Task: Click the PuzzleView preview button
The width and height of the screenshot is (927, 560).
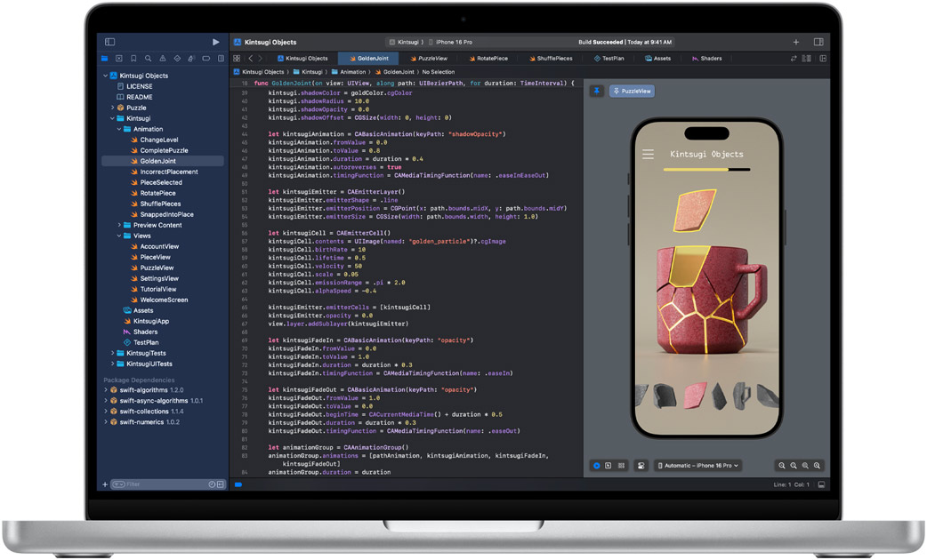Action: pos(632,91)
